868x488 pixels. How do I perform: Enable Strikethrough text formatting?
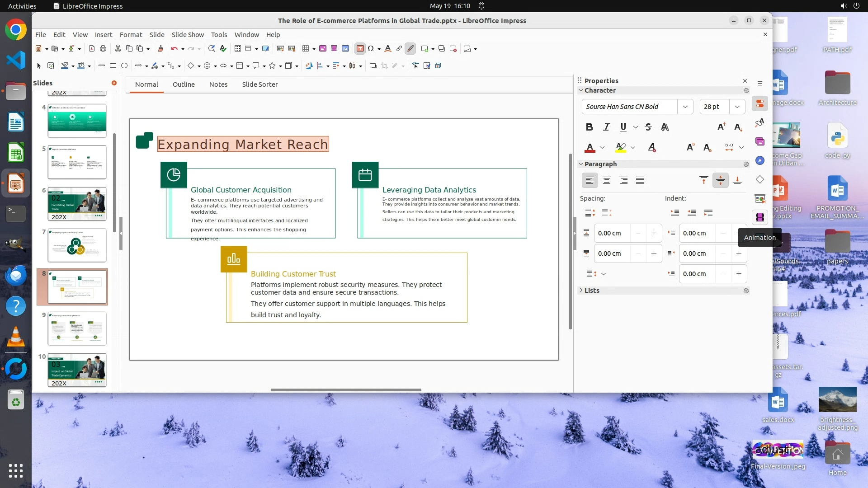[x=648, y=127]
